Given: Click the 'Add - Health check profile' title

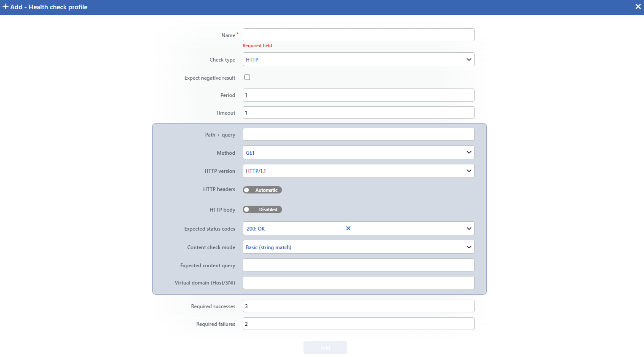Looking at the screenshot, I should click(x=49, y=7).
